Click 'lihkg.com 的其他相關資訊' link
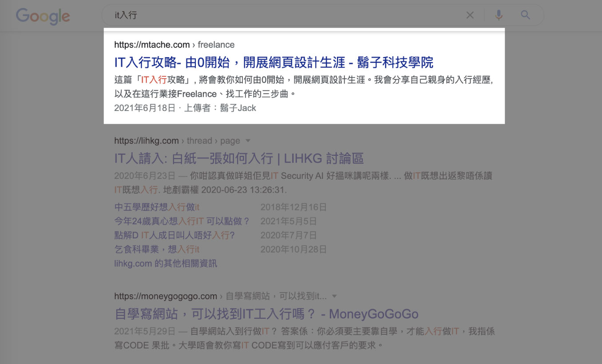602x364 pixels. (166, 264)
